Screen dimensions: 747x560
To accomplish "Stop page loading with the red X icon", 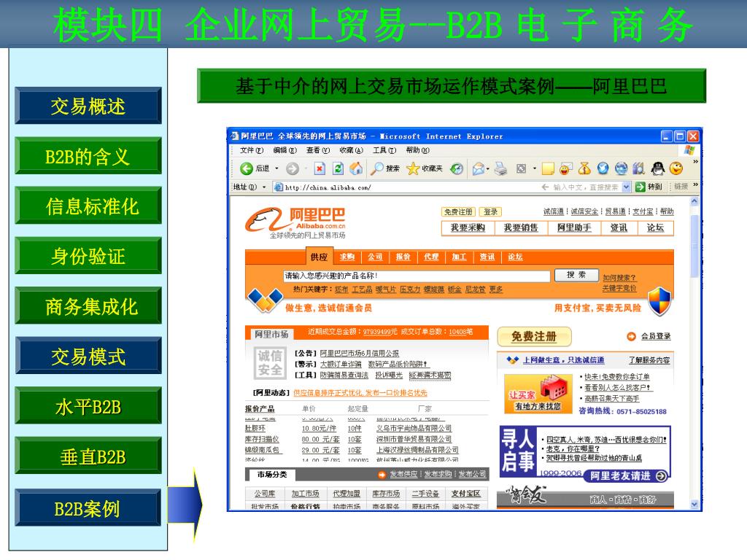I will [x=320, y=168].
